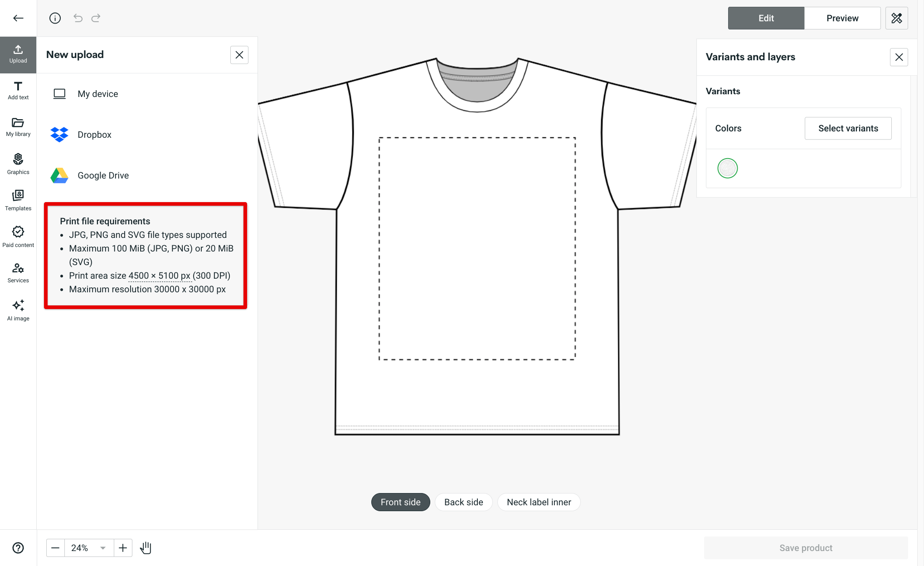This screenshot has width=924, height=566.
Task: Open the design info tooltip
Action: [55, 18]
